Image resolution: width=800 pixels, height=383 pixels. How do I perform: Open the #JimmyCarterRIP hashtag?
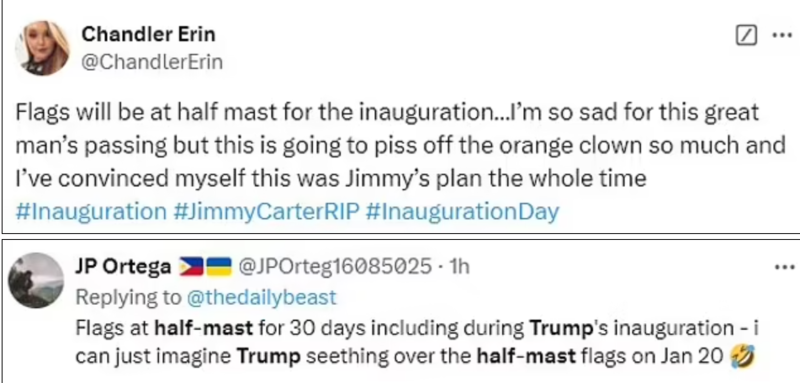coord(266,212)
